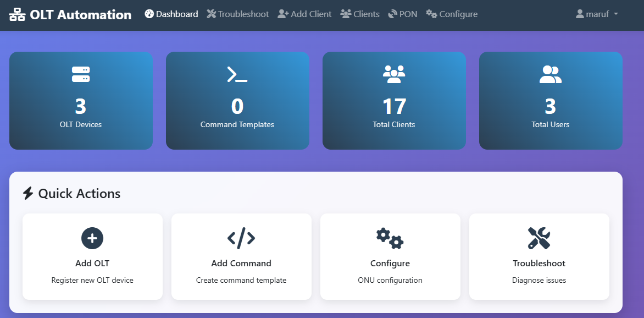The image size is (644, 318).
Task: Click the plus circle icon on Add OLT
Action: coord(92,238)
